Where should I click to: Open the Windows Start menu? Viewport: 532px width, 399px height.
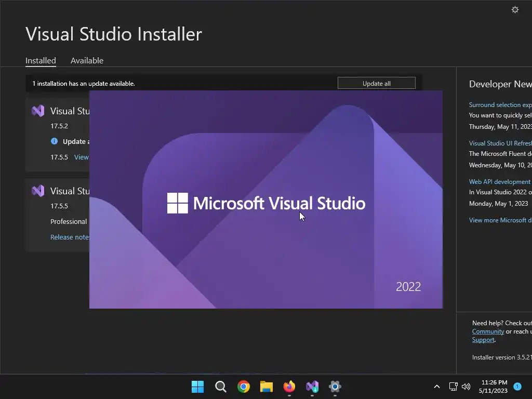click(x=197, y=387)
